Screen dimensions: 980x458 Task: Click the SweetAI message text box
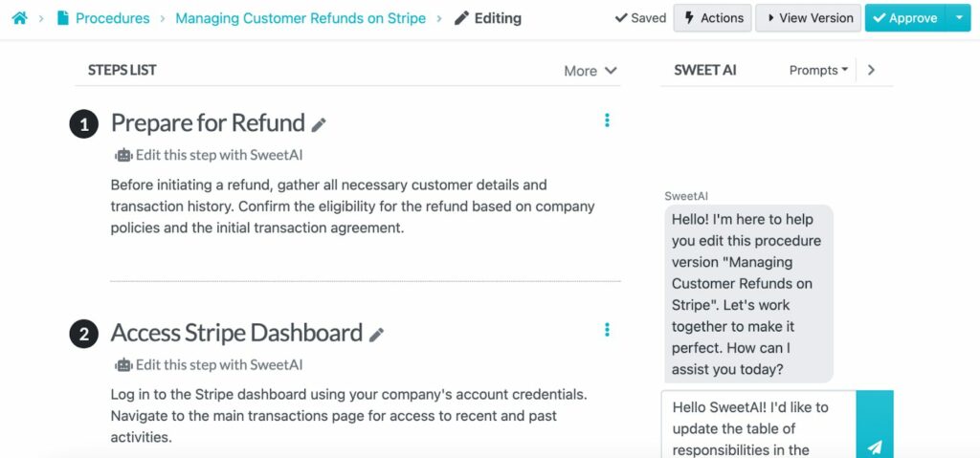pyautogui.click(x=758, y=427)
